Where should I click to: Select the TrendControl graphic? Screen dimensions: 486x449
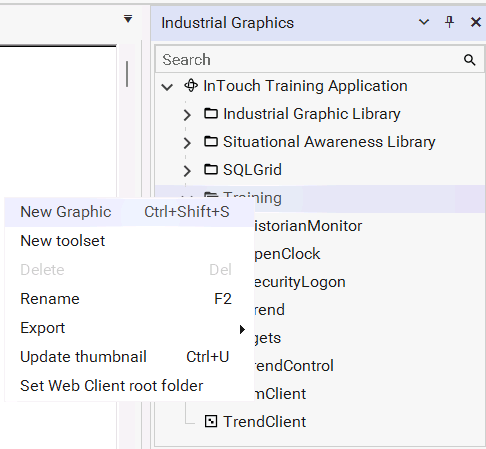coord(293,366)
